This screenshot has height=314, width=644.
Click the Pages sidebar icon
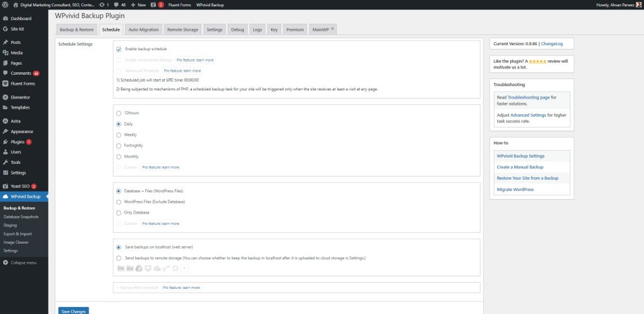click(5, 63)
